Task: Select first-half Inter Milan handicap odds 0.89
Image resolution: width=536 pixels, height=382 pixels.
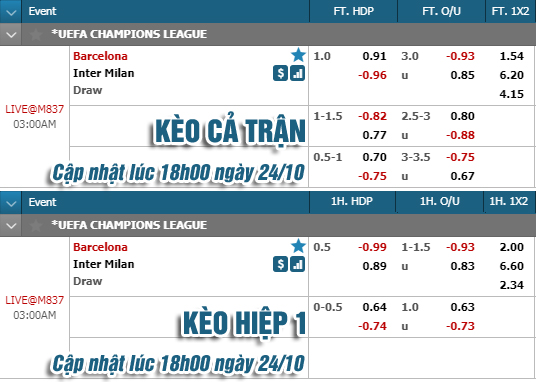Action: tap(374, 266)
